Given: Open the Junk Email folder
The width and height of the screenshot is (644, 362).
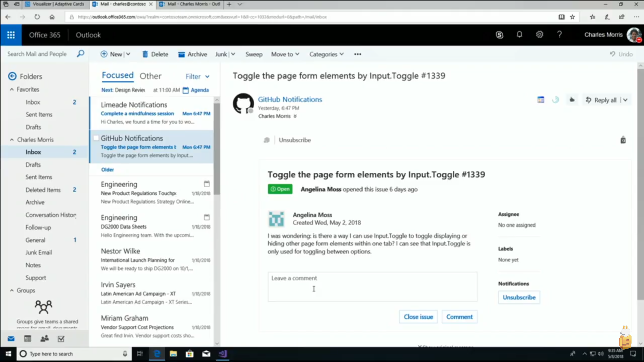Looking at the screenshot, I should 39,252.
